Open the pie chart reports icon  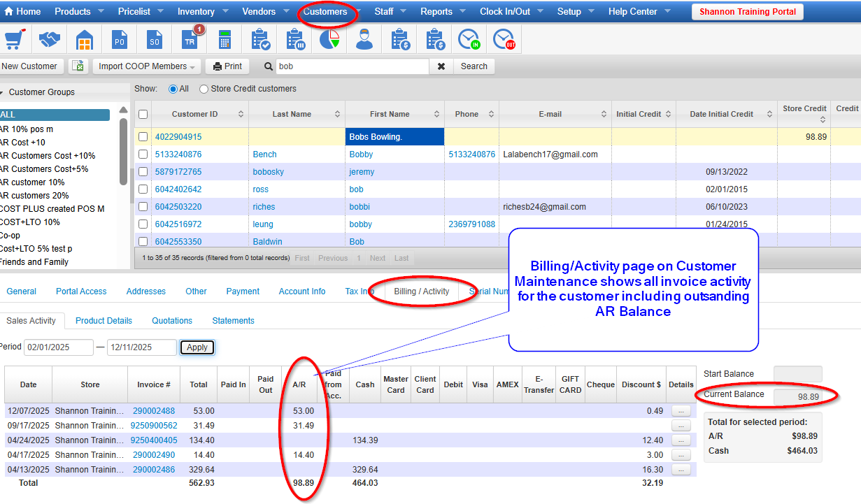click(329, 40)
